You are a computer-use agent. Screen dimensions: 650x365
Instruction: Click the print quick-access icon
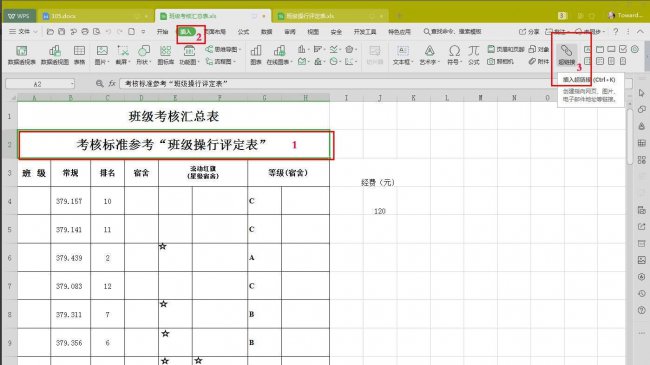click(85, 32)
